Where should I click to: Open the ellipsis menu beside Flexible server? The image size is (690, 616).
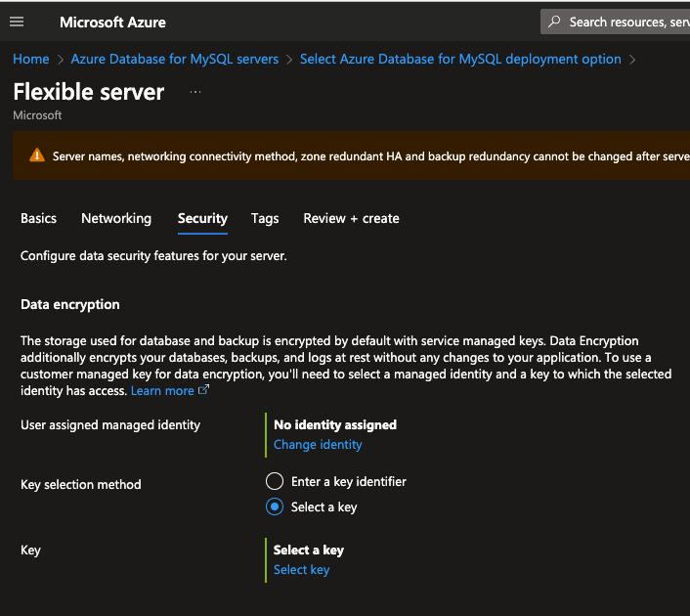coord(195,92)
